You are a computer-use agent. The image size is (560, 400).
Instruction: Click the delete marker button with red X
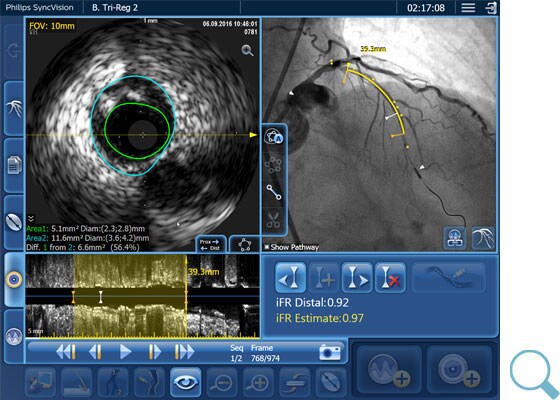390,278
